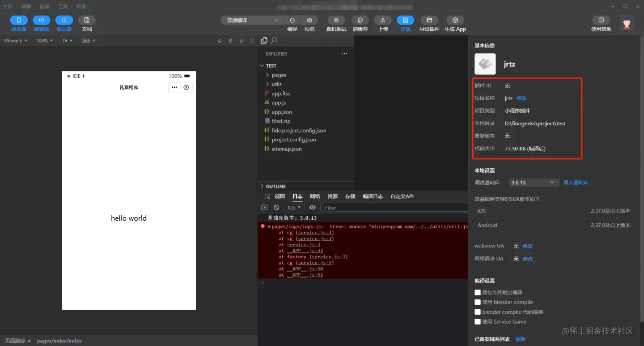Enable 保存文件跳过编译 checkbox

click(x=478, y=292)
